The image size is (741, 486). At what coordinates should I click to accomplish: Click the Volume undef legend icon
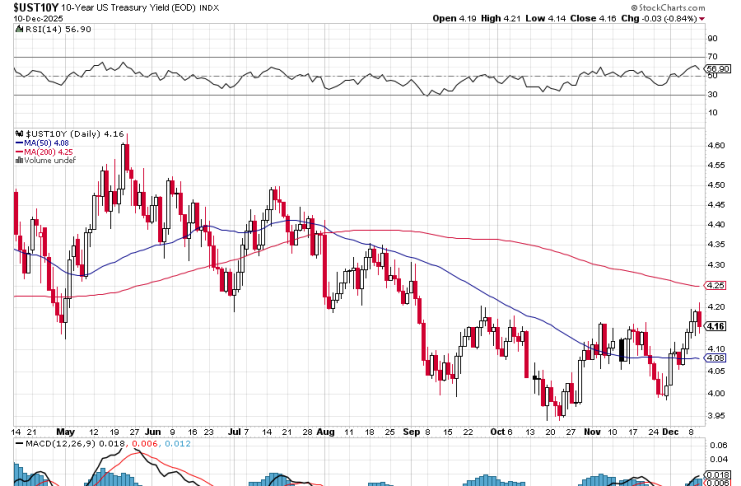point(17,160)
